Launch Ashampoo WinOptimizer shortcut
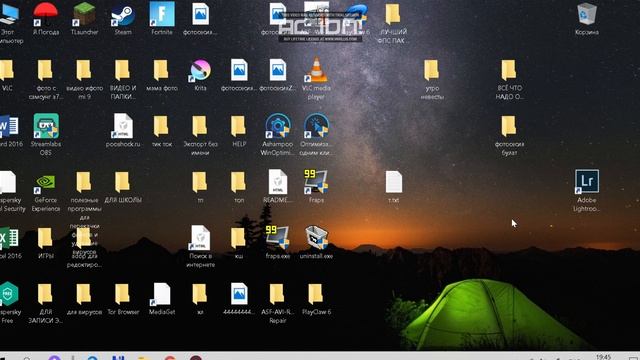Screen dimensions: 640x360 [278, 127]
